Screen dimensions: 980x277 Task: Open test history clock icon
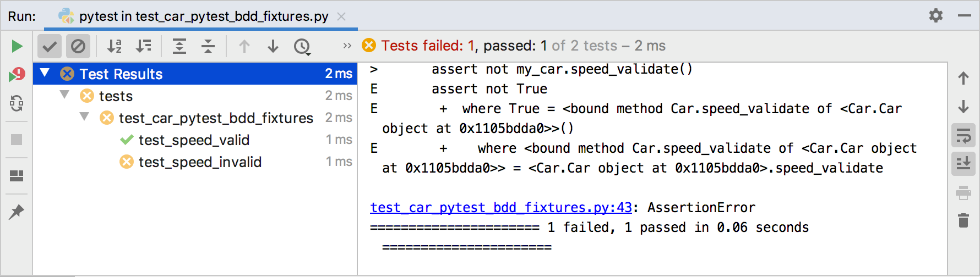302,47
